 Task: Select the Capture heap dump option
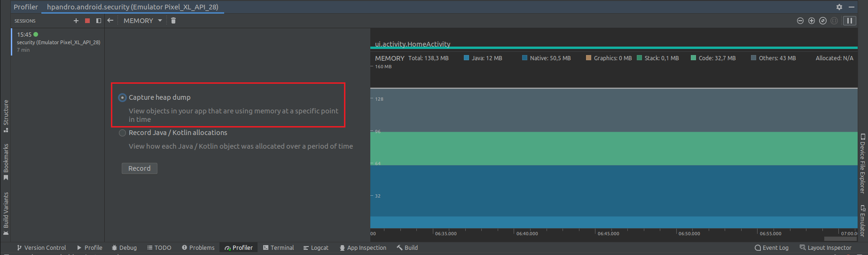pos(123,97)
